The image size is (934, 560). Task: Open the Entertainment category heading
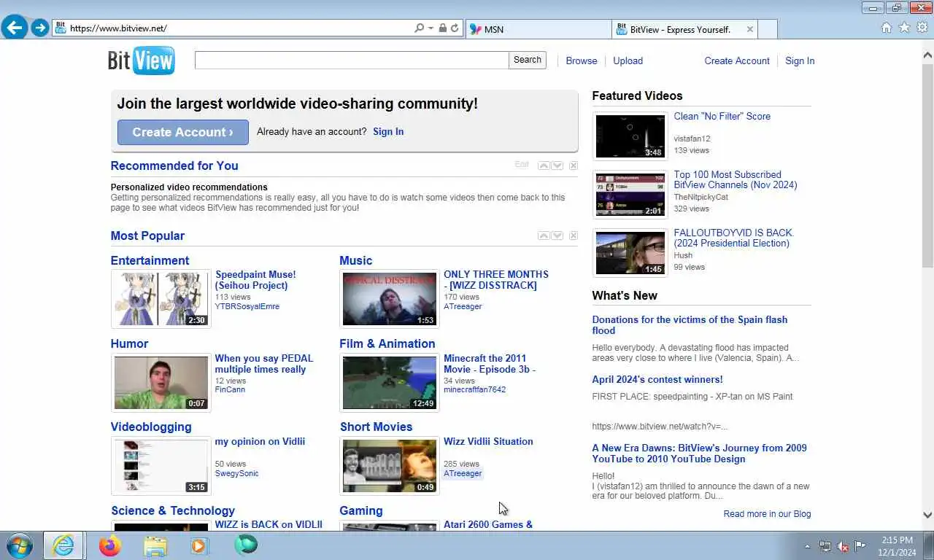point(150,260)
